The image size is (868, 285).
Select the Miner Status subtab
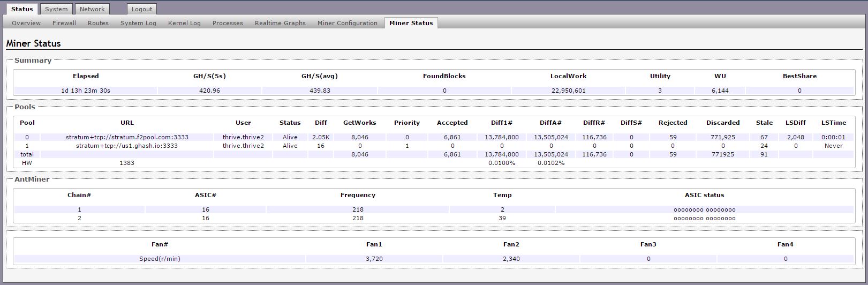(411, 23)
